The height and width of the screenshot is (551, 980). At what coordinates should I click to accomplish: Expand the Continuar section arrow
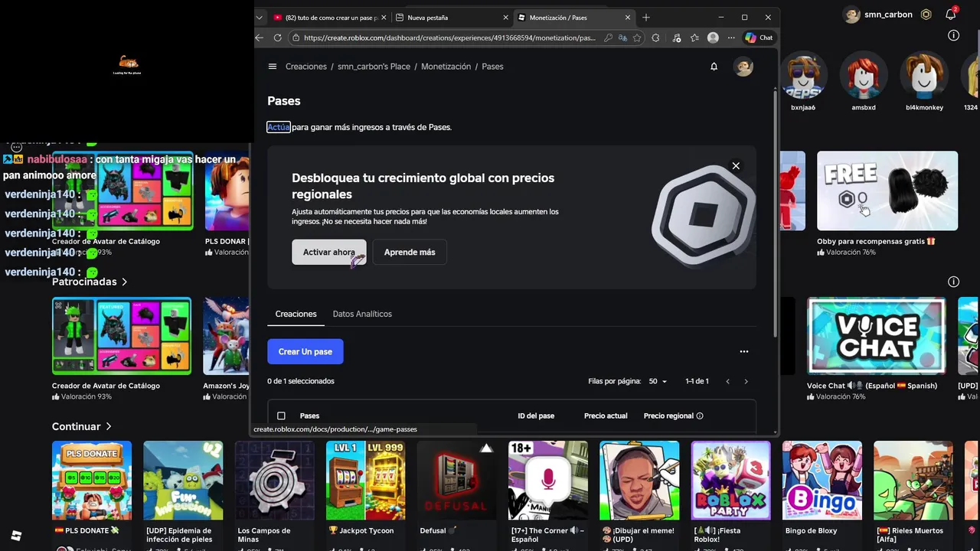pyautogui.click(x=109, y=426)
